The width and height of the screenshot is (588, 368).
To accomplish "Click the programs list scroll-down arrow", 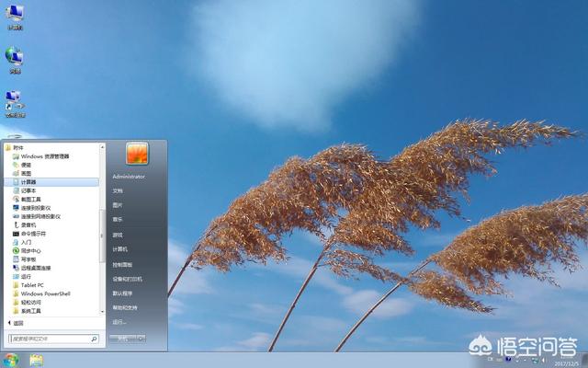I will pyautogui.click(x=102, y=312).
